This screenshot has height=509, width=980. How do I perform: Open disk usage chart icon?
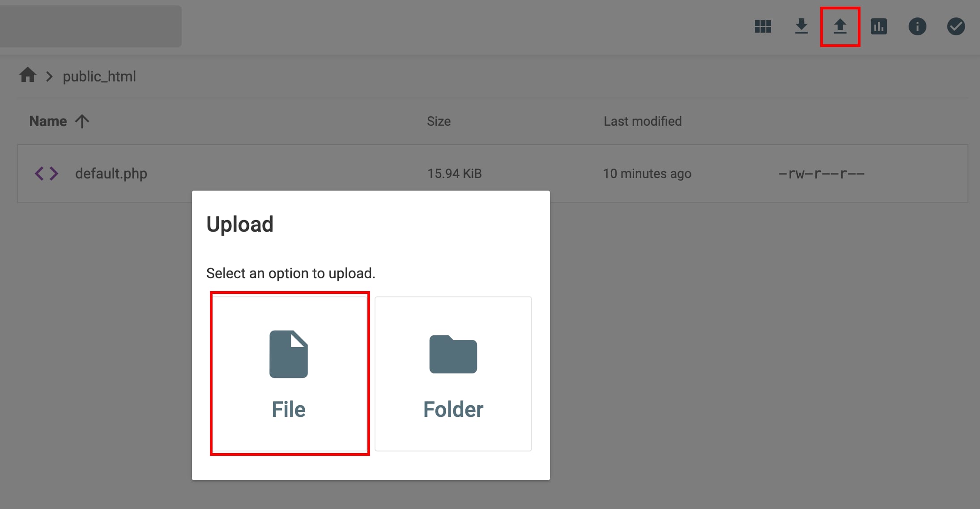click(878, 26)
